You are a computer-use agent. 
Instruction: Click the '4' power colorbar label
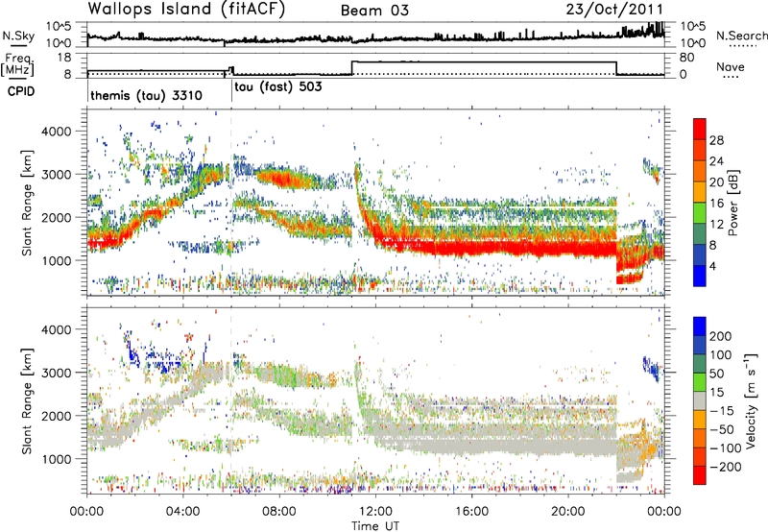pyautogui.click(x=713, y=267)
